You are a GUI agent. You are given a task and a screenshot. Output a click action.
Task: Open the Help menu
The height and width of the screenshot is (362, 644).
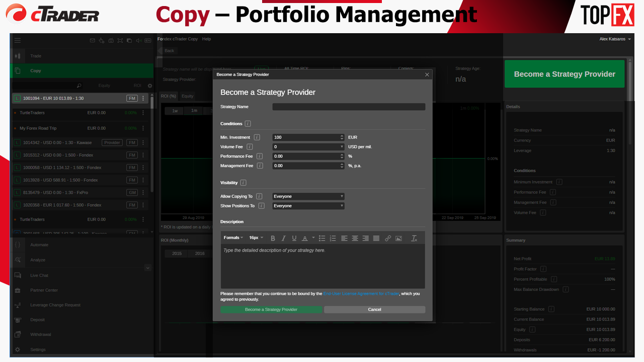point(206,39)
